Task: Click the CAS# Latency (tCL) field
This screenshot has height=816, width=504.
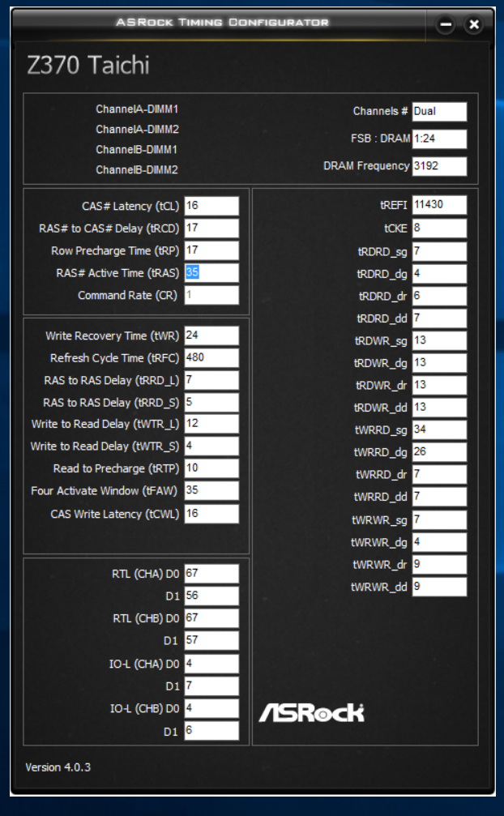Action: [211, 206]
